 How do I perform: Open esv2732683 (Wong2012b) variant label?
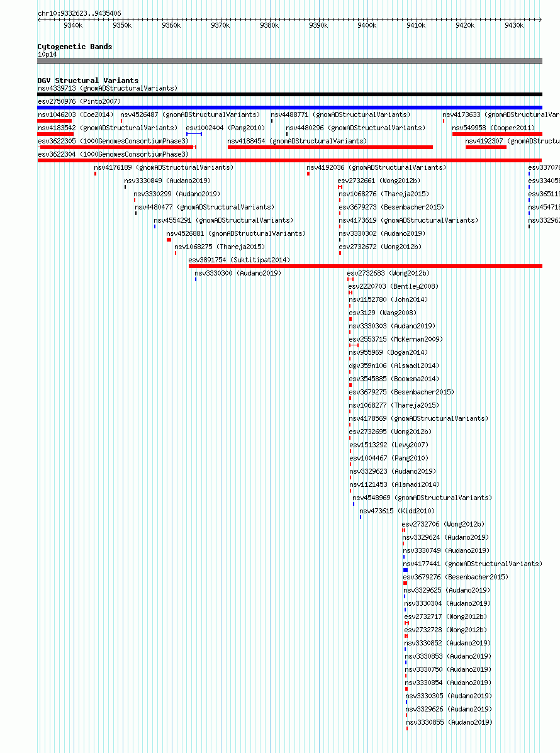(x=389, y=273)
